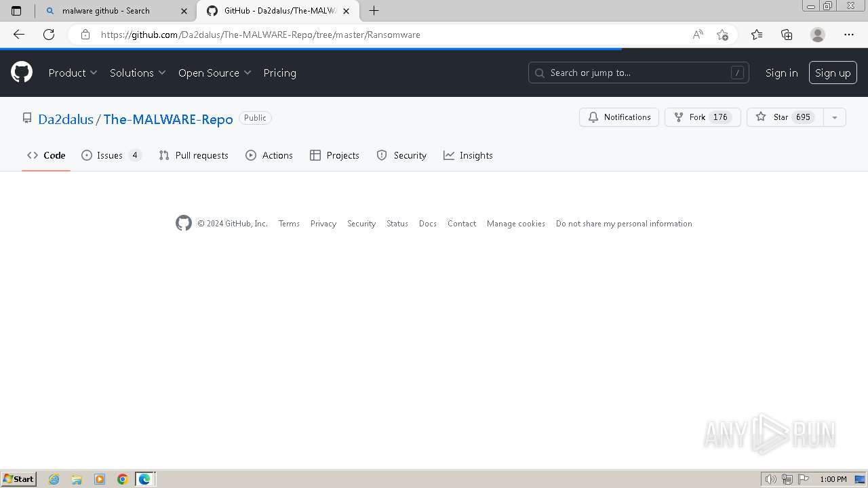Image resolution: width=868 pixels, height=488 pixels.
Task: Switch to malware github Search browser tab
Action: point(115,11)
